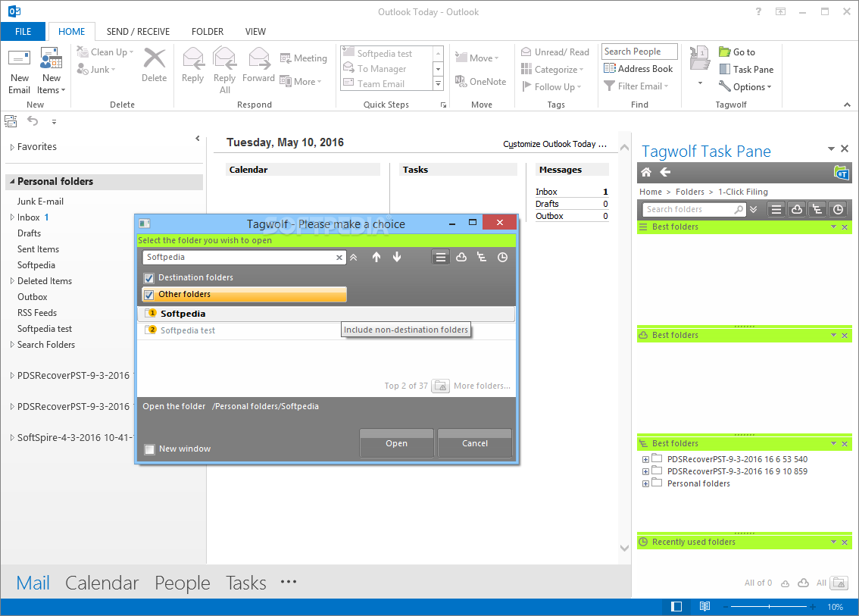This screenshot has height=616, width=859.
Task: Toggle the Tagwolf Task Pane button
Action: (x=746, y=70)
